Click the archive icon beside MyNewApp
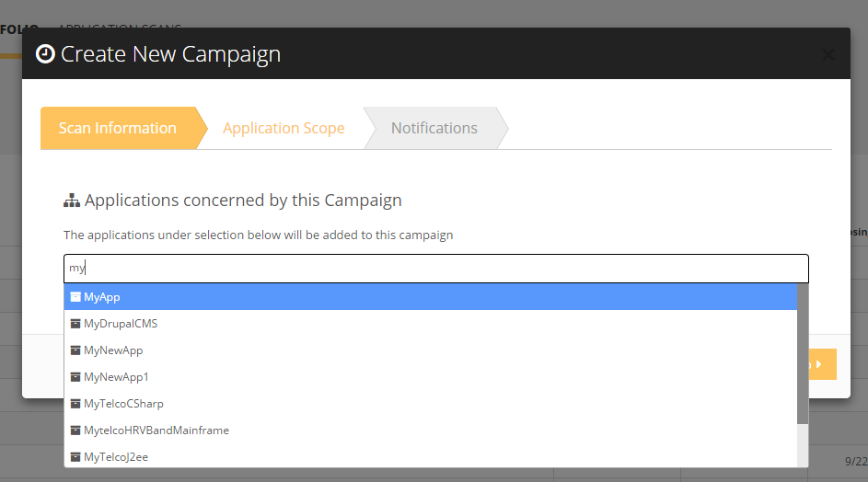The image size is (868, 482). (x=75, y=350)
